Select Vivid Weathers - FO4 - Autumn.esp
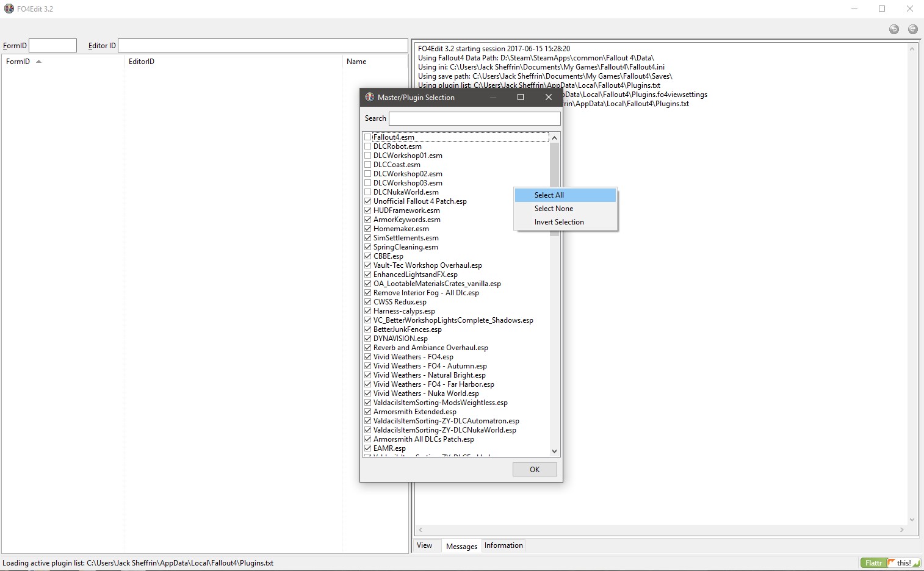Image resolution: width=924 pixels, height=571 pixels. (x=430, y=366)
